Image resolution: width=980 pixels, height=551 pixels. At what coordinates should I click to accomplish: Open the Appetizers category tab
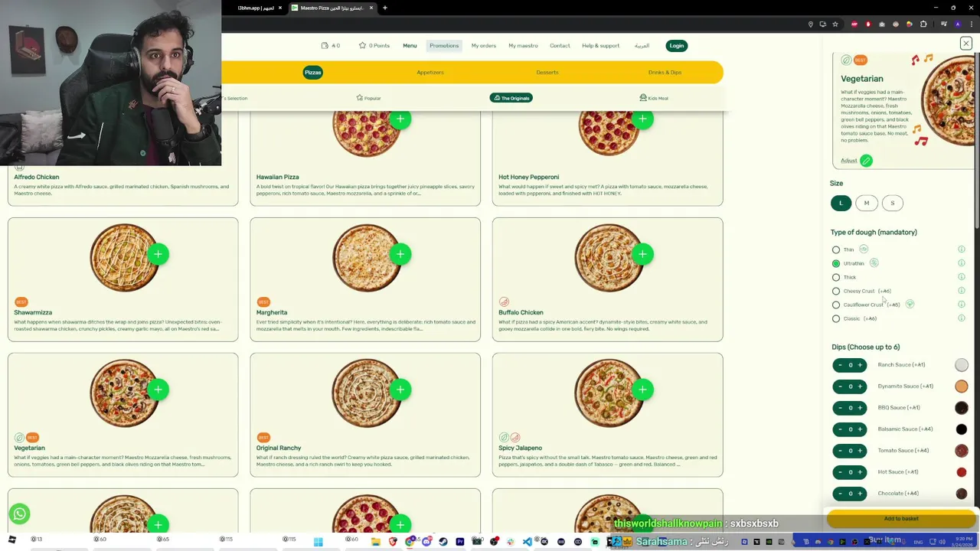pyautogui.click(x=430, y=72)
